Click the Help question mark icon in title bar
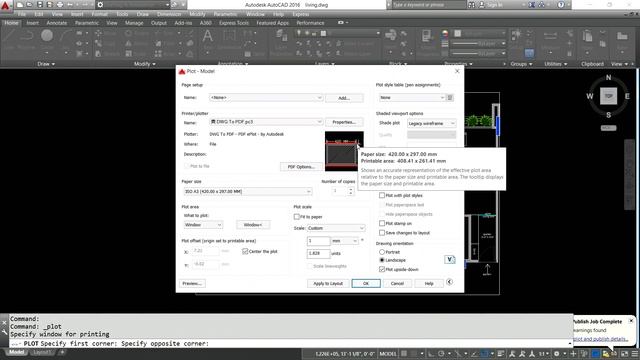Viewport: 640px width, 360px height. [561, 5]
